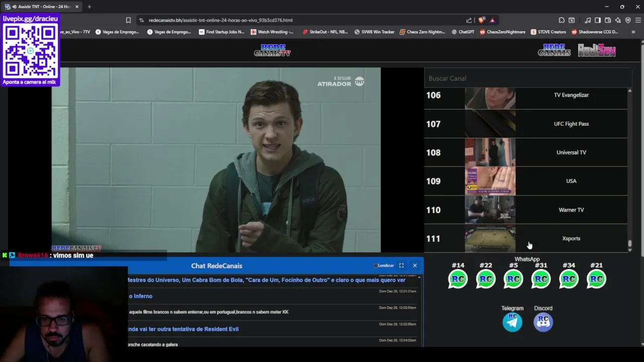Open the browser hamburger menu

point(638,20)
